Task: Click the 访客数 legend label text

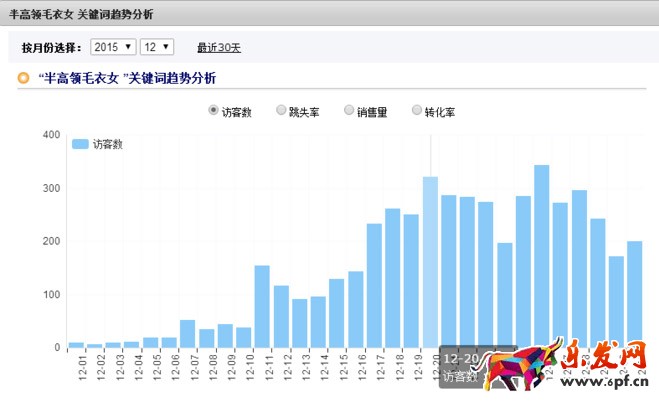Action: point(108,144)
